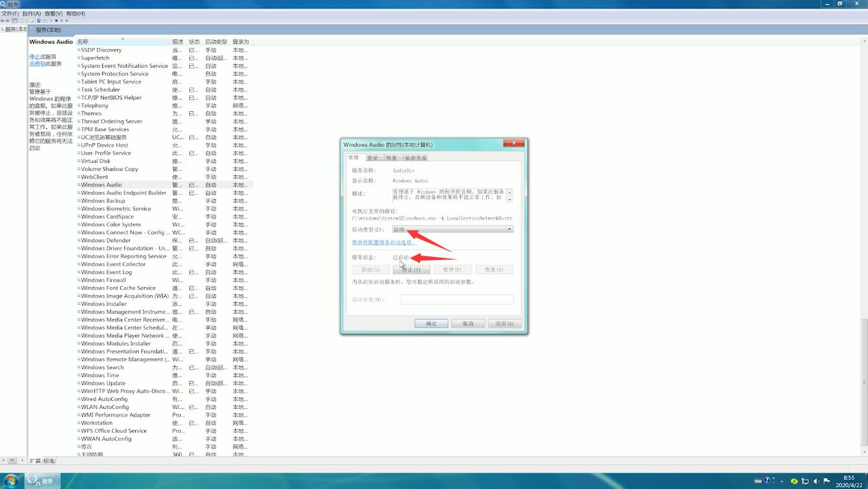Sort by the 描述 column header
The width and height of the screenshot is (868, 489).
178,41
